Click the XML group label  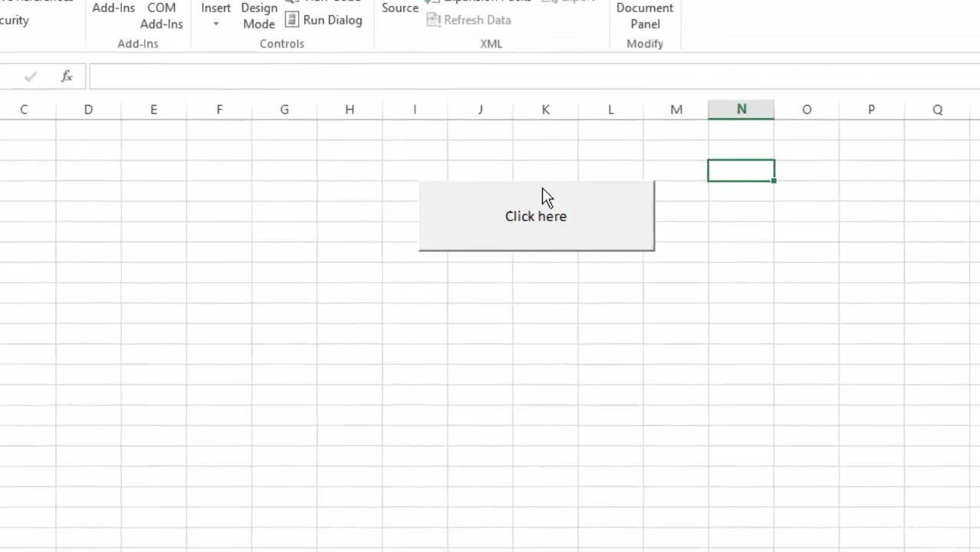(491, 44)
